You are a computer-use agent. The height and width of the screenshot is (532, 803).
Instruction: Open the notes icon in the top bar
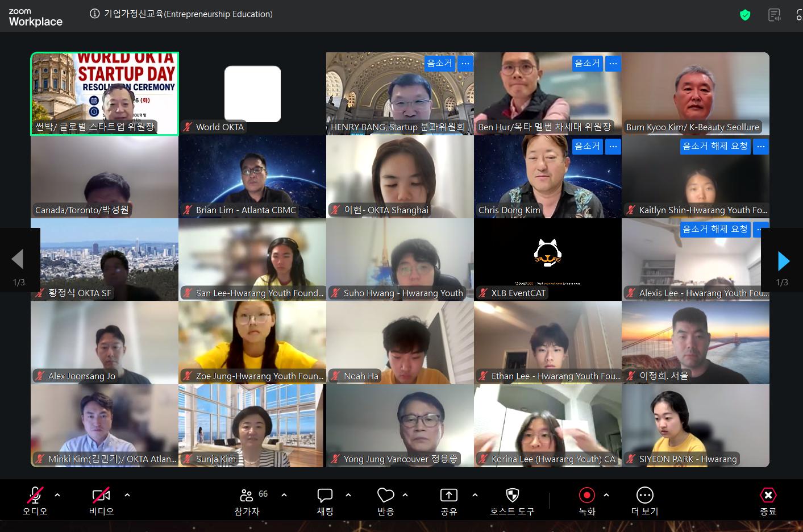[775, 15]
